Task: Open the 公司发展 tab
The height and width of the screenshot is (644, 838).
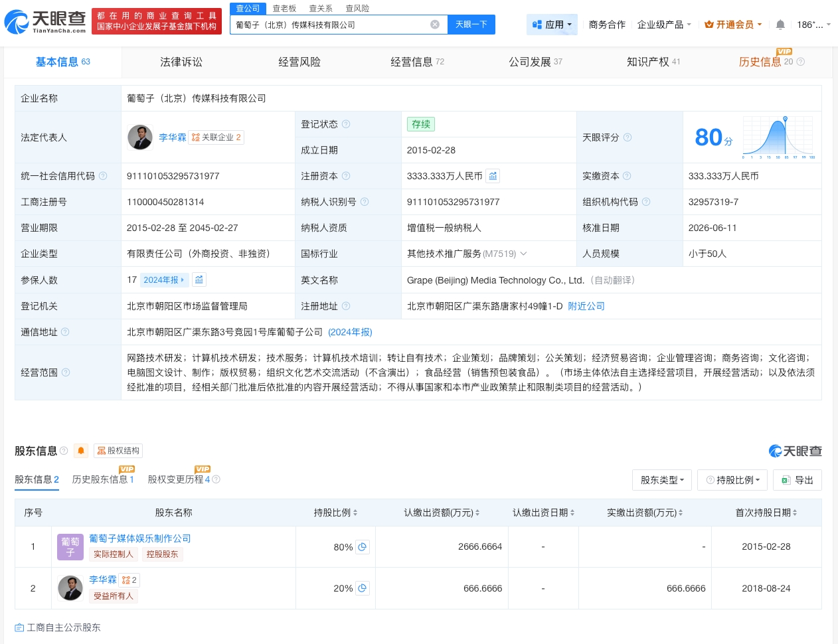Action: [x=535, y=62]
